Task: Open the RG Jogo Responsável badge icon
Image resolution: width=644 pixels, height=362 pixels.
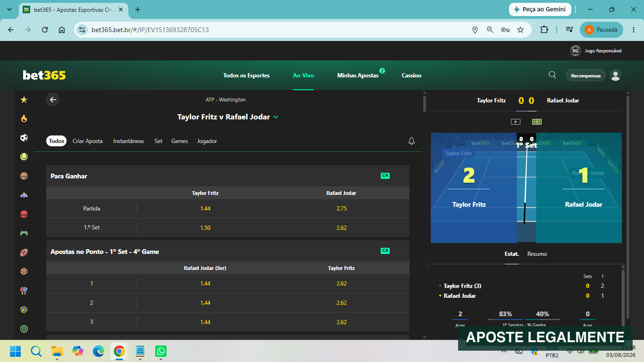Action: 575,51
